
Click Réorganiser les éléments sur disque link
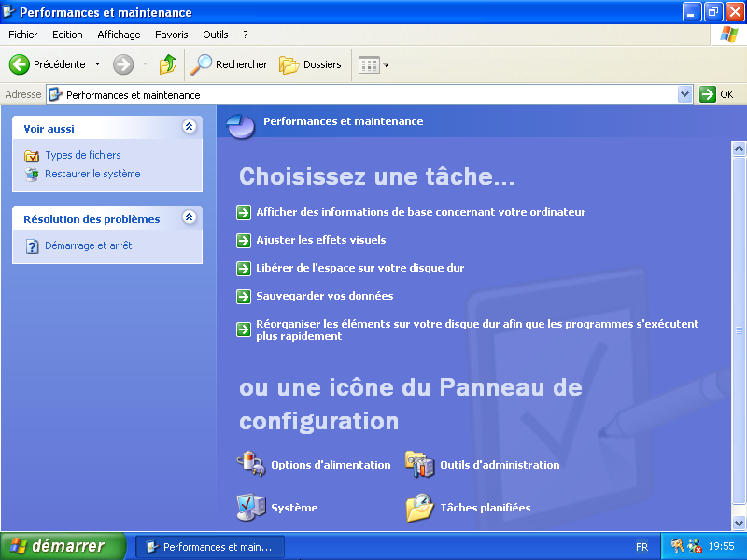(x=477, y=330)
